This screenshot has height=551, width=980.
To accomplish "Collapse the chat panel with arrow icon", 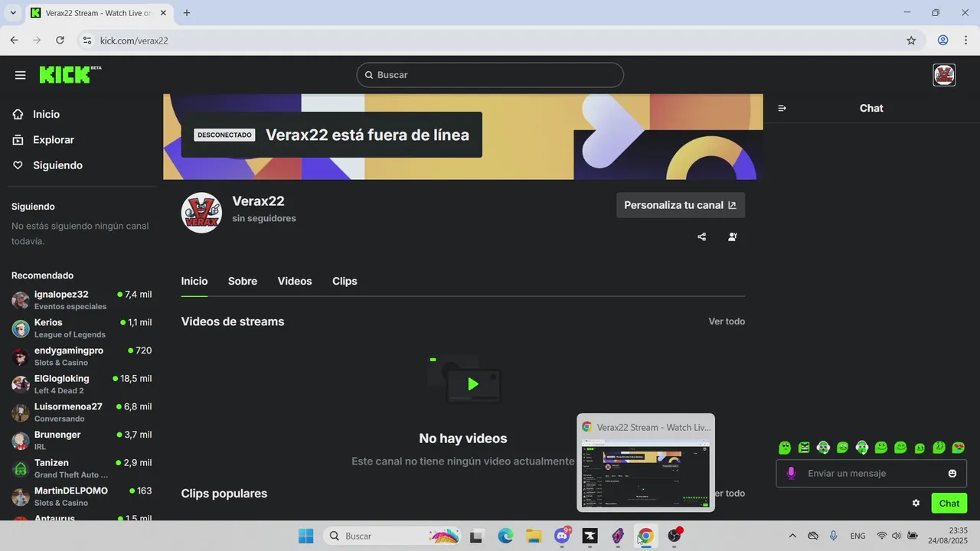I will pos(782,109).
